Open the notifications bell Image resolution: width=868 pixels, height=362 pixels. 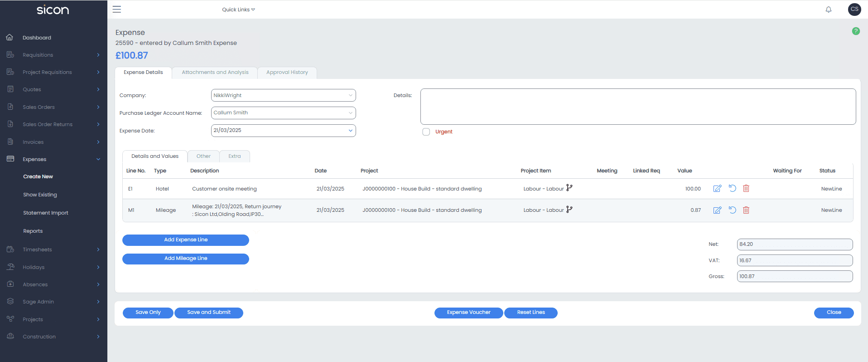pyautogui.click(x=829, y=10)
